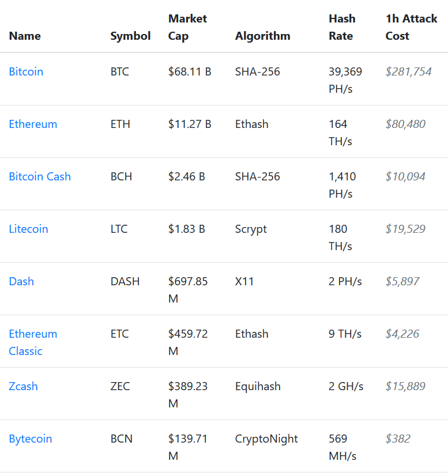448x476 pixels.
Task: Open the Ethereum link
Action: tap(33, 124)
